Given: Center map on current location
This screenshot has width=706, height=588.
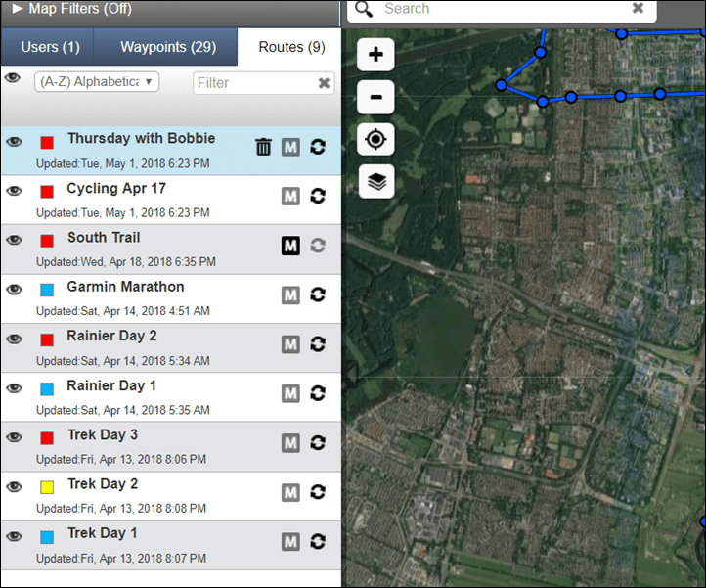Looking at the screenshot, I should pos(375,139).
